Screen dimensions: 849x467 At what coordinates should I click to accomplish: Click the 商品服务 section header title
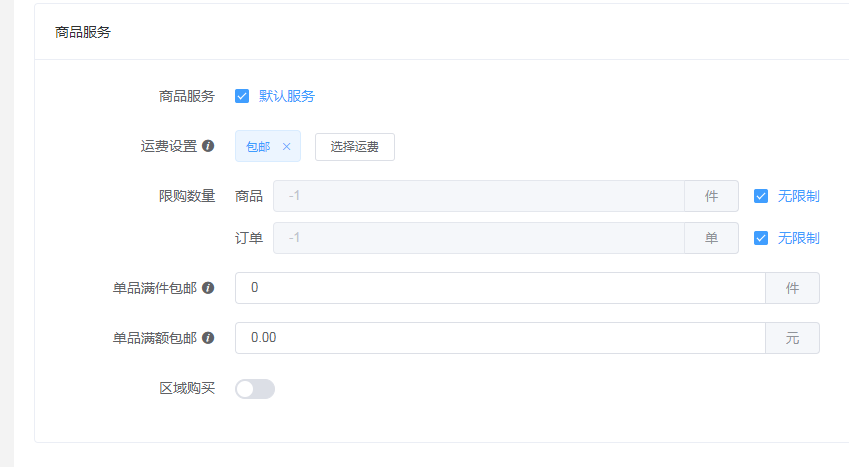pyautogui.click(x=83, y=32)
